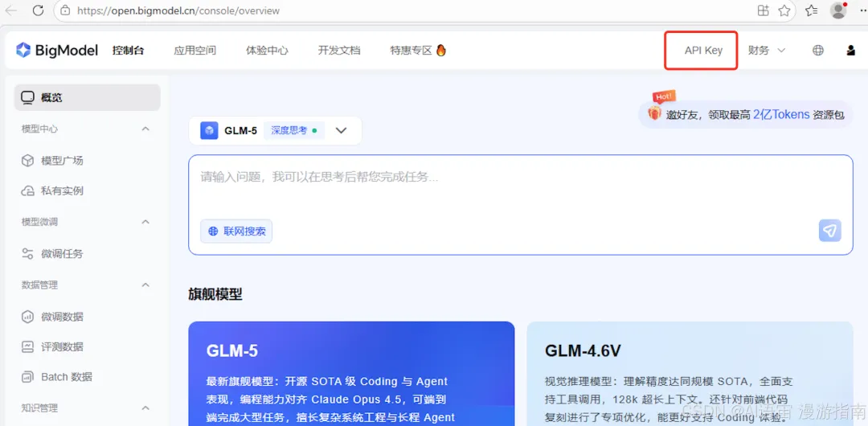Click the 评测数据 icon
This screenshot has width=868, height=426.
click(x=27, y=346)
